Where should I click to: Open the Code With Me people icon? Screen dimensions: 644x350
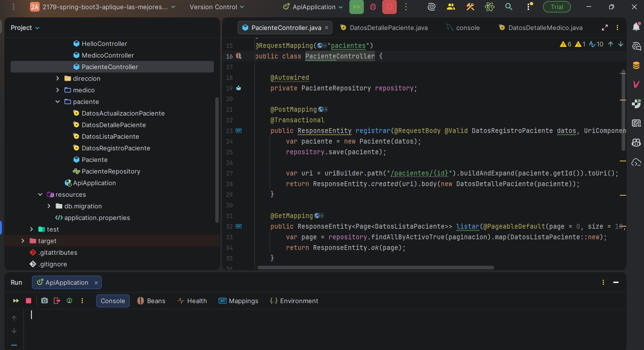[x=451, y=7]
